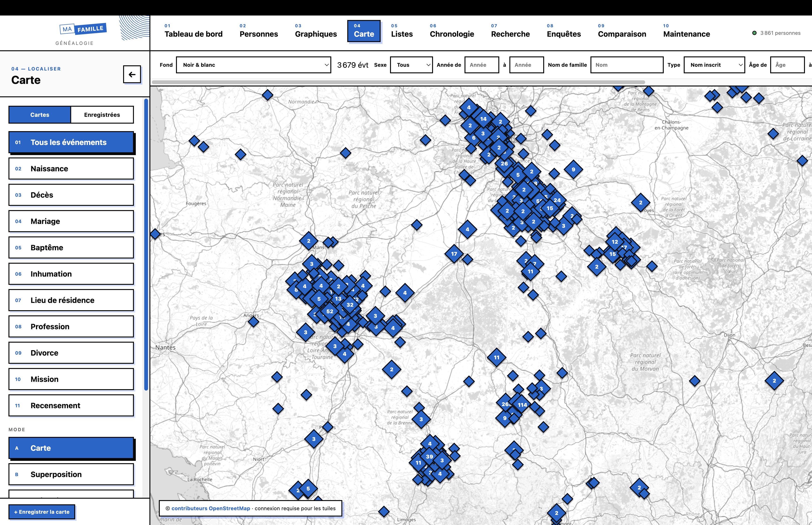Click the map cluster marker labeled 114

click(x=522, y=405)
